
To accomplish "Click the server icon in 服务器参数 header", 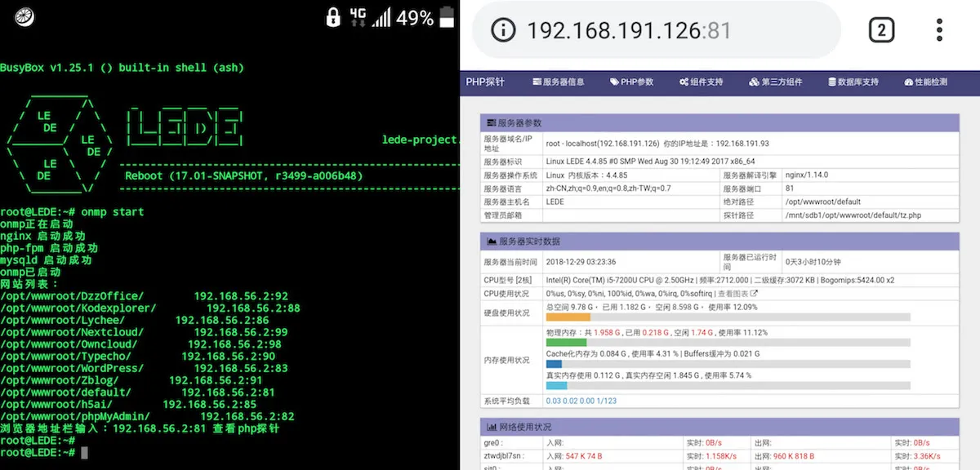I will (491, 122).
